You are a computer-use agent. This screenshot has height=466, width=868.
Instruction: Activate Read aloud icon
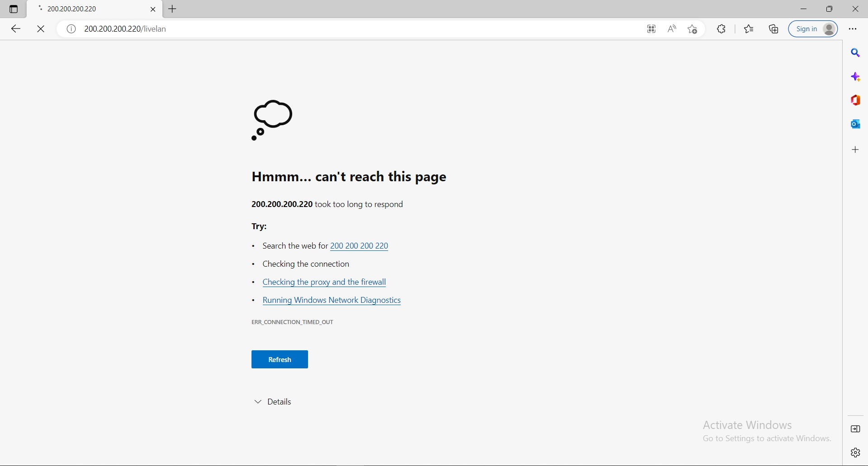(672, 29)
